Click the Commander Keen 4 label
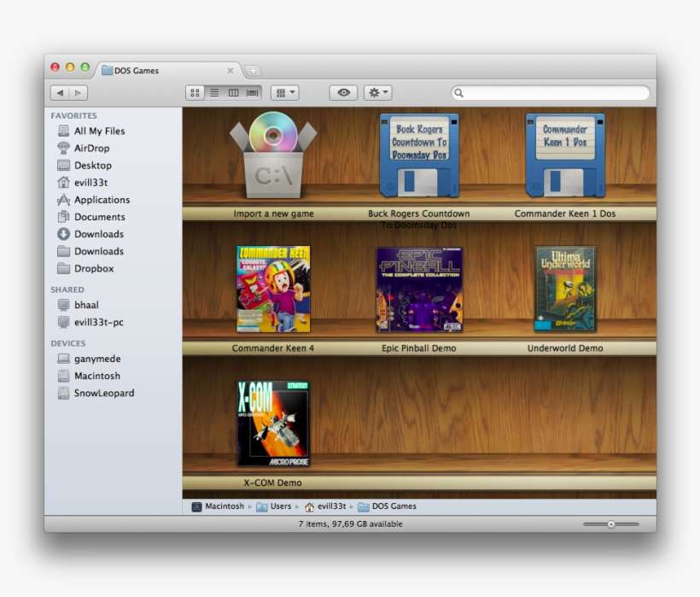This screenshot has height=597, width=700. click(x=273, y=348)
